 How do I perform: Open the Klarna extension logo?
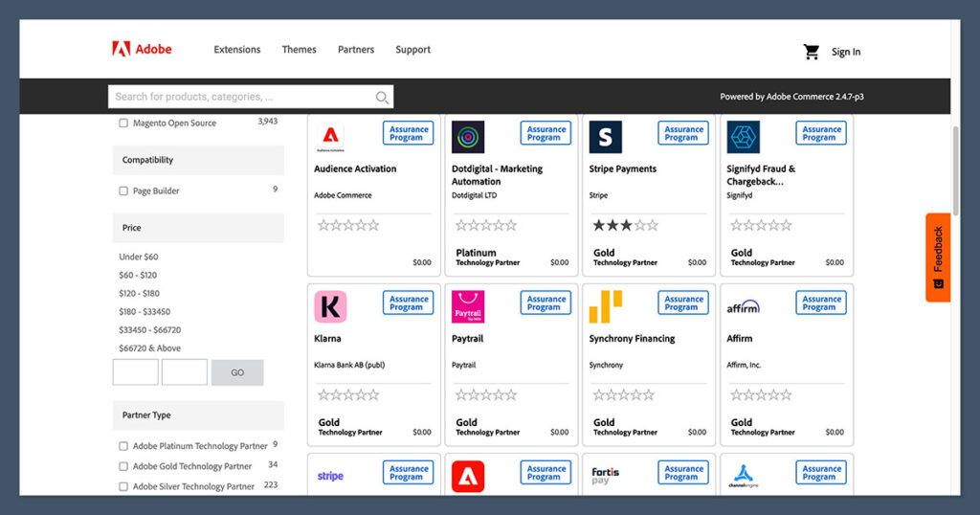pyautogui.click(x=330, y=306)
